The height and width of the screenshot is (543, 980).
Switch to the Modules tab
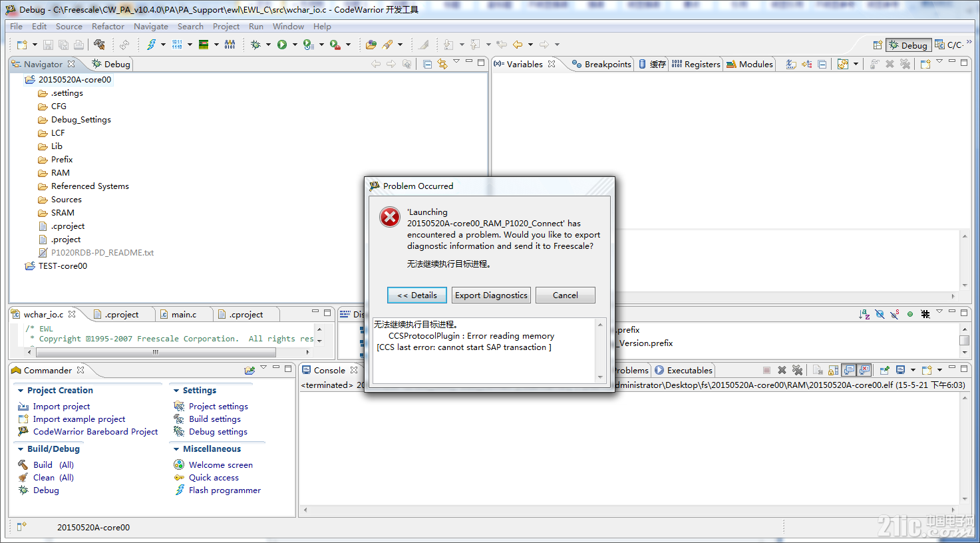[750, 64]
